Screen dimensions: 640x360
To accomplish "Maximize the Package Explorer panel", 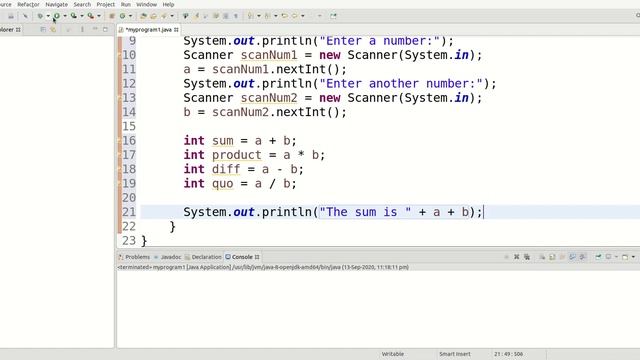I will point(105,29).
